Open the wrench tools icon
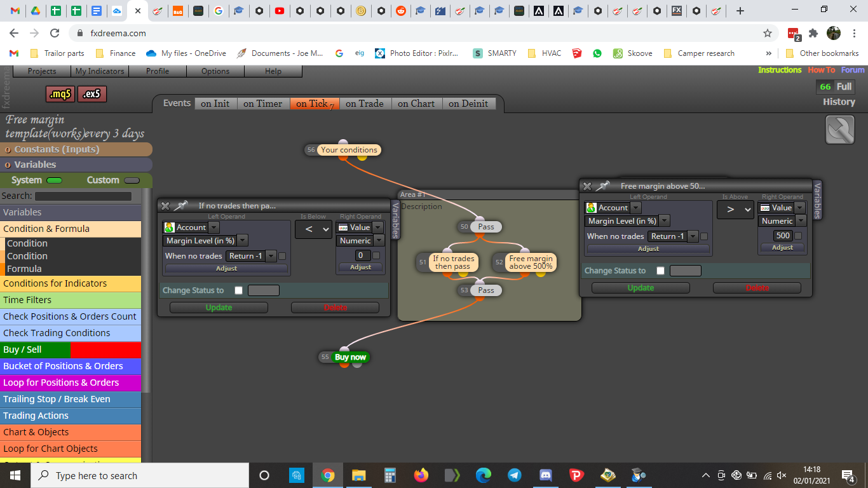868x488 pixels. 840,130
